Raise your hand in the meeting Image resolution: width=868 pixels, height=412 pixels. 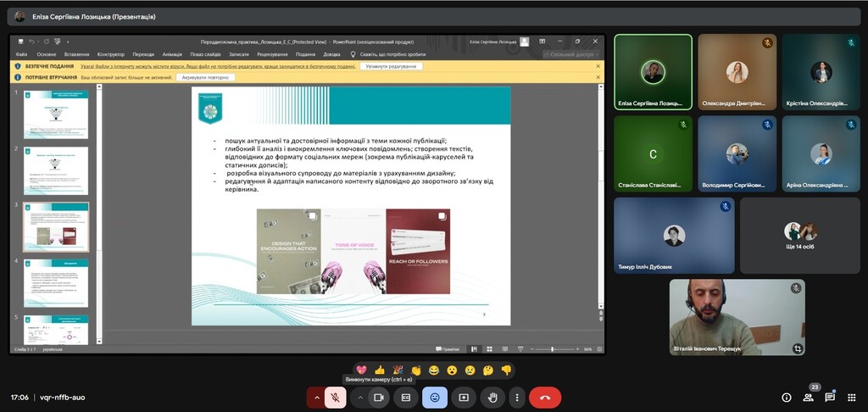click(492, 397)
